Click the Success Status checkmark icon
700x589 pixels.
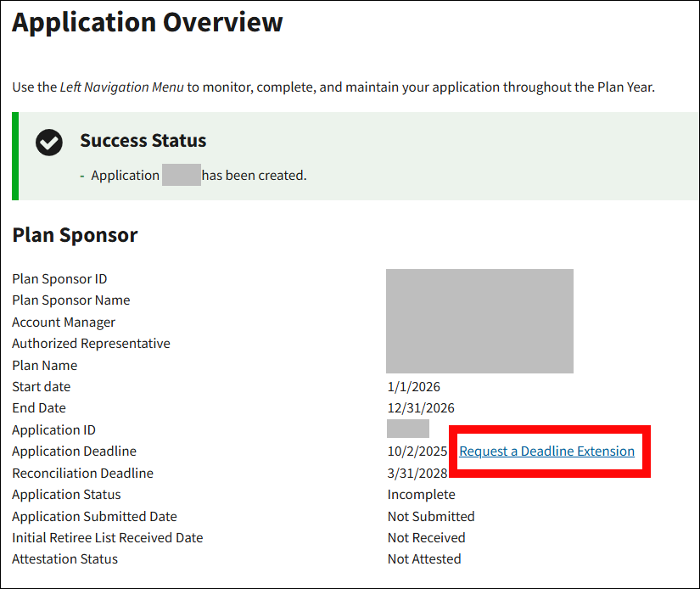[x=49, y=143]
